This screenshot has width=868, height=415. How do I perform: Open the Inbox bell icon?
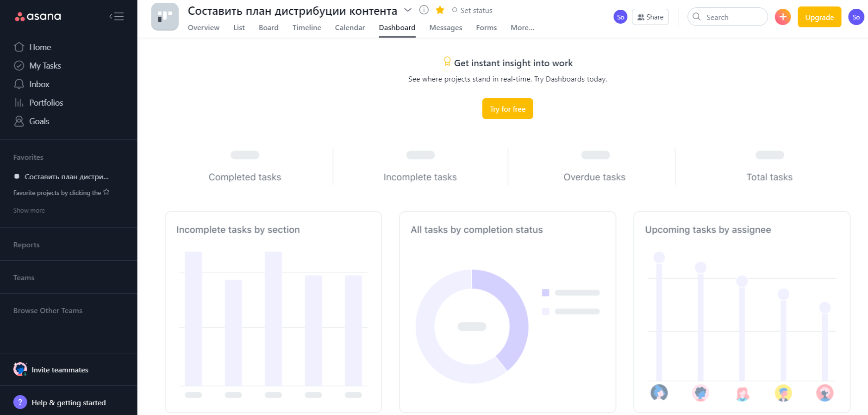click(19, 84)
